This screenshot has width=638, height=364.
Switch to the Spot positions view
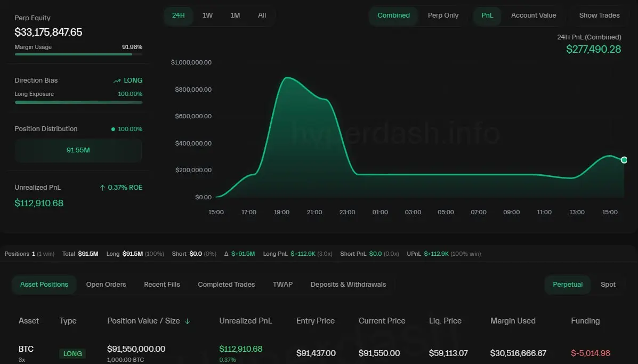coord(608,285)
